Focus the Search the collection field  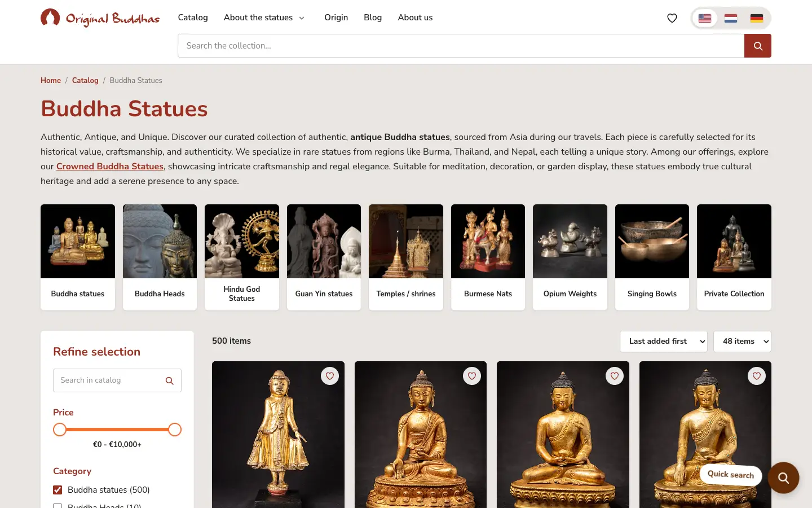[461, 46]
